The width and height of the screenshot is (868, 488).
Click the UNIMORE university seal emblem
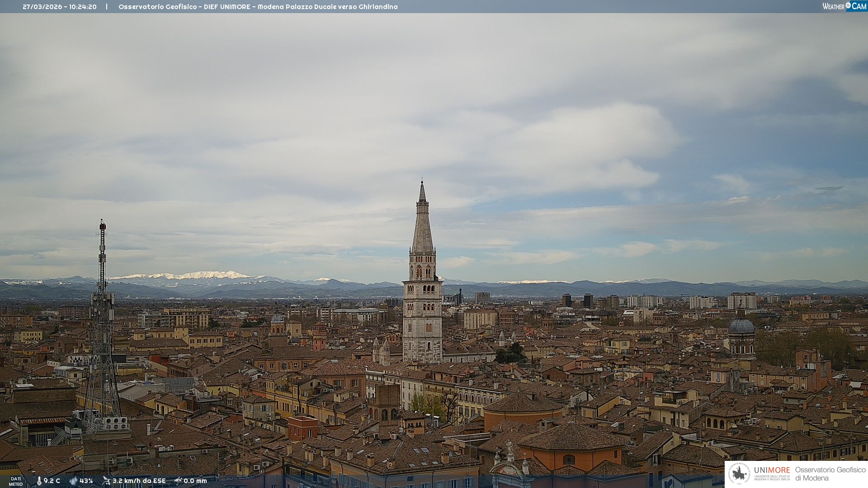click(x=739, y=474)
